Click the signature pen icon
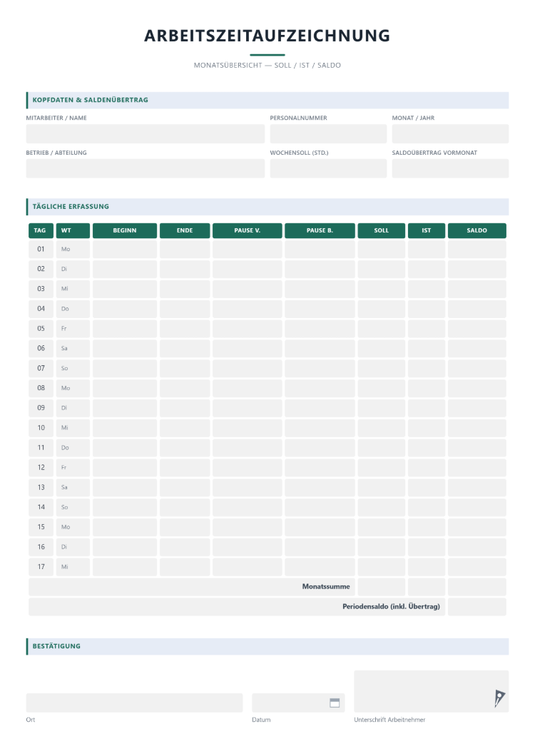This screenshot has height=756, width=535. pyautogui.click(x=499, y=698)
